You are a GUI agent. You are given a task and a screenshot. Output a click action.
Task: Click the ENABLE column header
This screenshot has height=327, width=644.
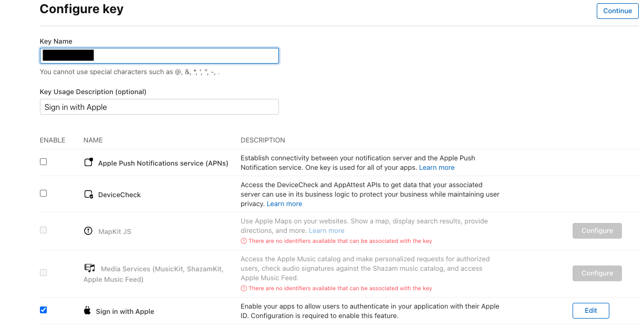[53, 140]
